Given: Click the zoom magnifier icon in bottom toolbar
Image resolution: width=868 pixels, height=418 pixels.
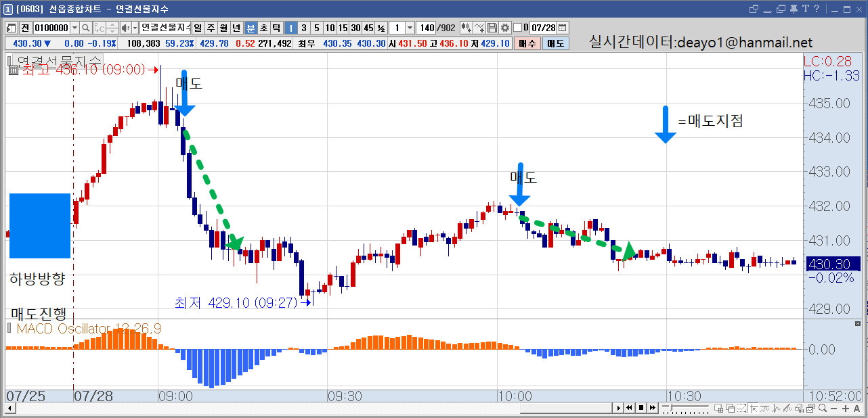Looking at the screenshot, I should click(822, 408).
